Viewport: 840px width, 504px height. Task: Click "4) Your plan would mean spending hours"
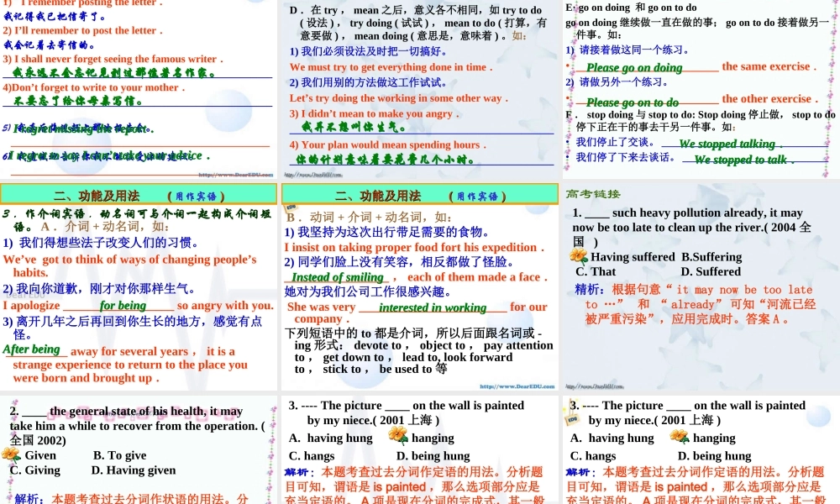click(388, 144)
